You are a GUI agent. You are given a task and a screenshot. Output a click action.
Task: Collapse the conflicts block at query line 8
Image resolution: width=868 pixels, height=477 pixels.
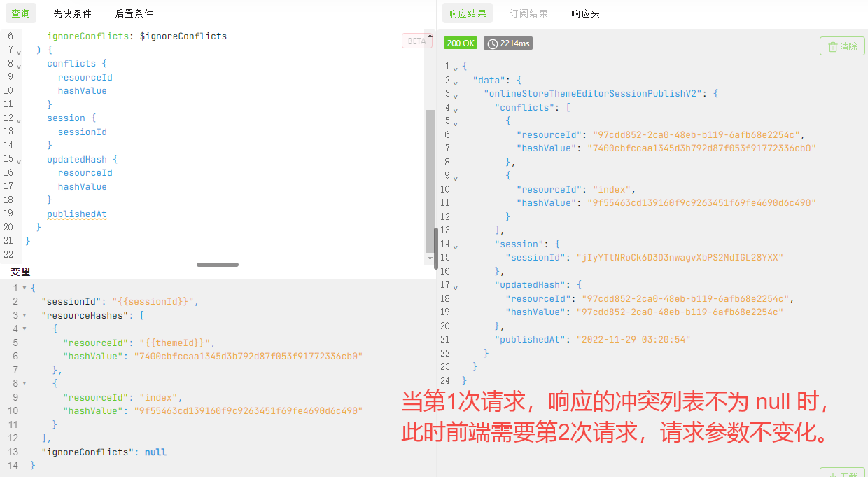[19, 65]
